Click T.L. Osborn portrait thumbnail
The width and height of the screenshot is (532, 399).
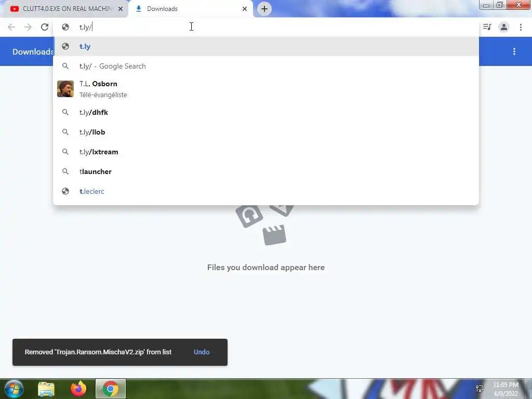click(x=65, y=89)
